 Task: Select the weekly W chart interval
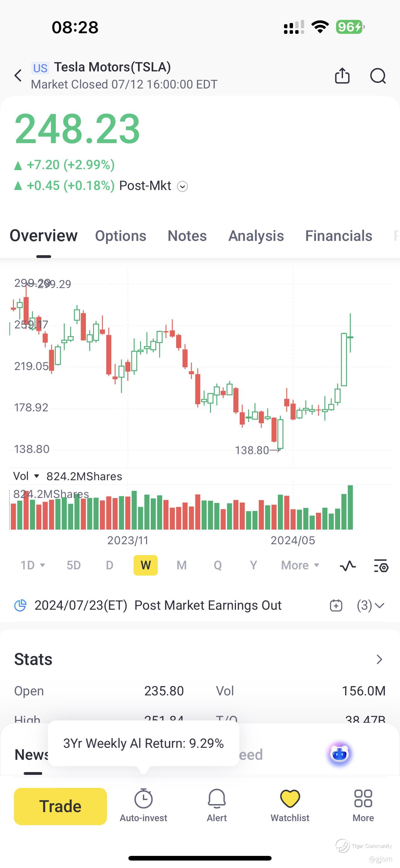[145, 565]
